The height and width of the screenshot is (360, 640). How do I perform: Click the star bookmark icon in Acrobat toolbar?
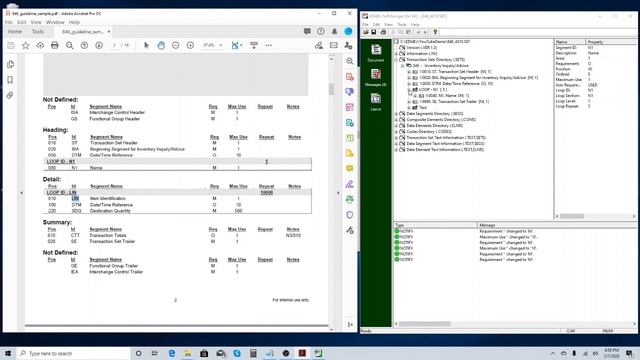click(26, 45)
